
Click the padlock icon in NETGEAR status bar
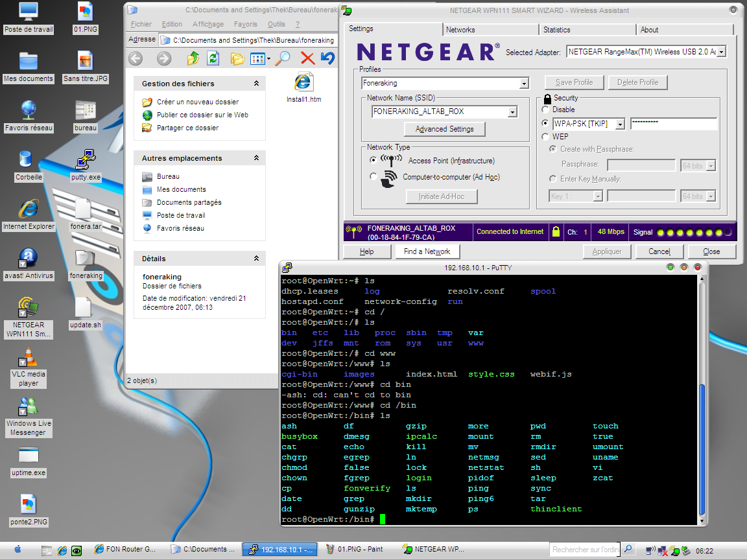click(x=556, y=232)
